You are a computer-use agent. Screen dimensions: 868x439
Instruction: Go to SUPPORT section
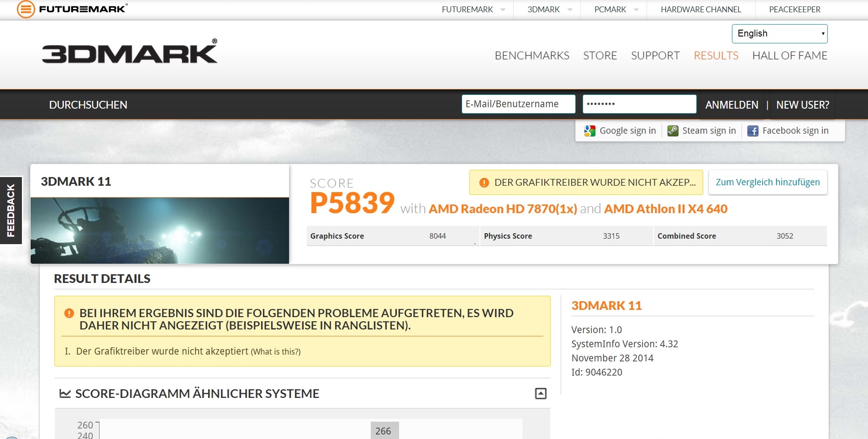coord(655,56)
